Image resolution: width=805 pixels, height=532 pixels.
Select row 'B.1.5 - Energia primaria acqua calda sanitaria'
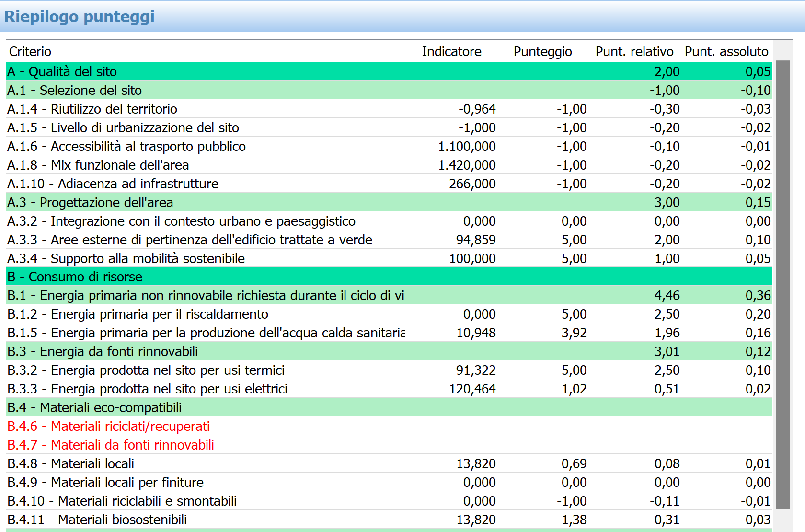(389, 333)
